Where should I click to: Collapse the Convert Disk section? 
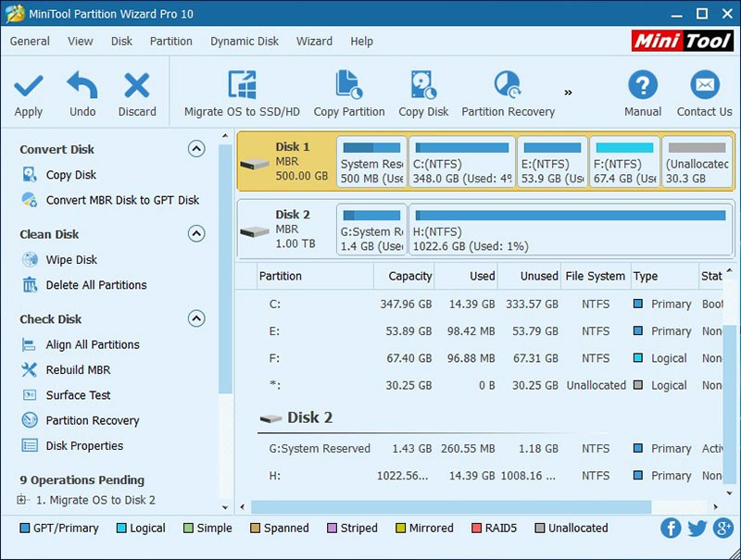pyautogui.click(x=196, y=149)
